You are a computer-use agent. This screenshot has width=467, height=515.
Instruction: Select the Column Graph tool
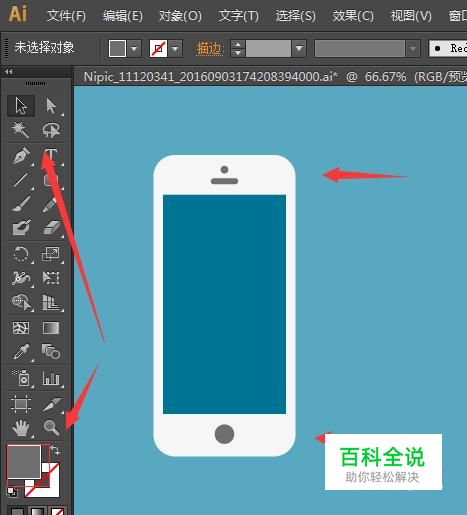(x=51, y=378)
